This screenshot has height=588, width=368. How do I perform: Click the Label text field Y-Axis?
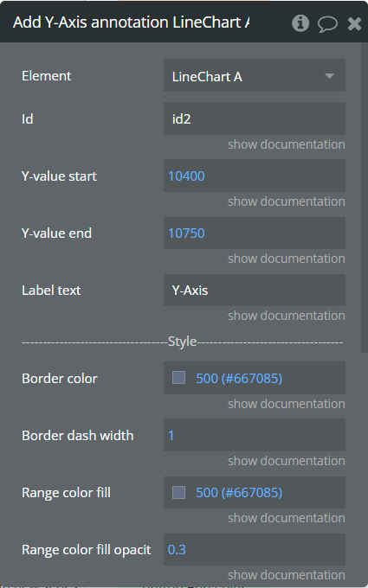click(255, 290)
